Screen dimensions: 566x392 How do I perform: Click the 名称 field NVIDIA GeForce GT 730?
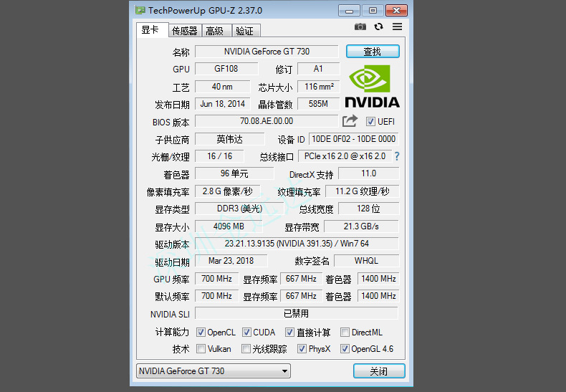point(267,52)
